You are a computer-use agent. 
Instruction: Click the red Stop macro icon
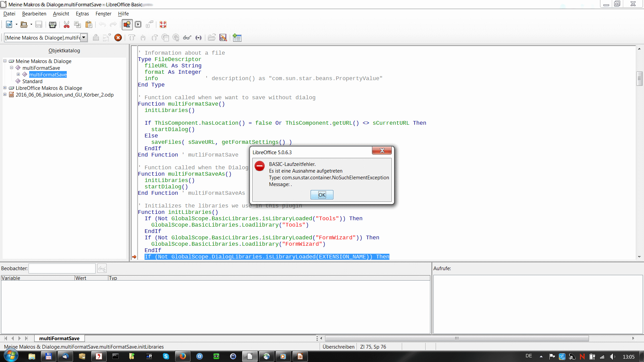click(118, 38)
